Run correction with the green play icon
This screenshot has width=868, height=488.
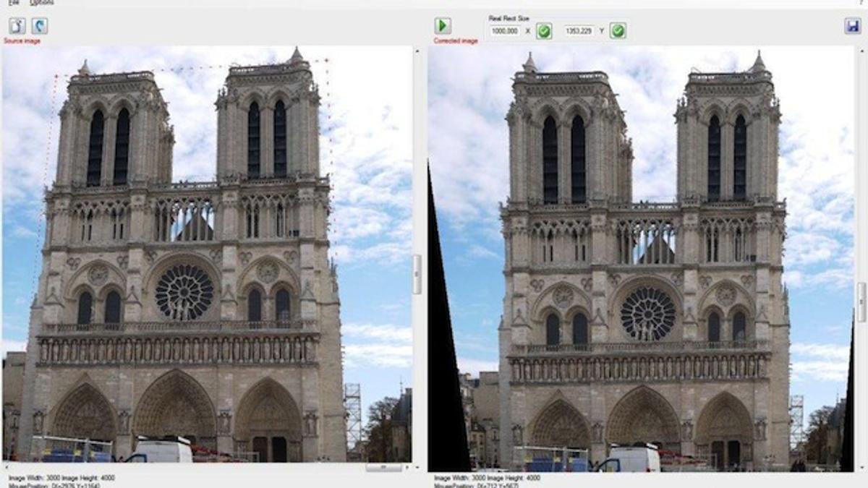tap(443, 26)
